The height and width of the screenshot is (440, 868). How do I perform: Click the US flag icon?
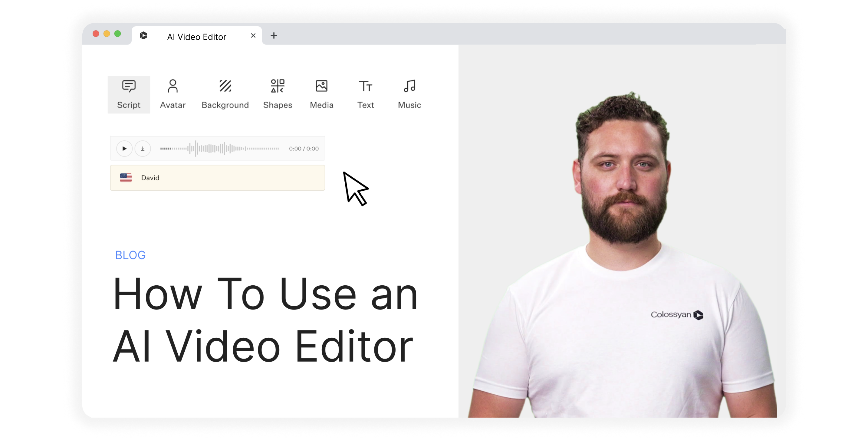(126, 178)
